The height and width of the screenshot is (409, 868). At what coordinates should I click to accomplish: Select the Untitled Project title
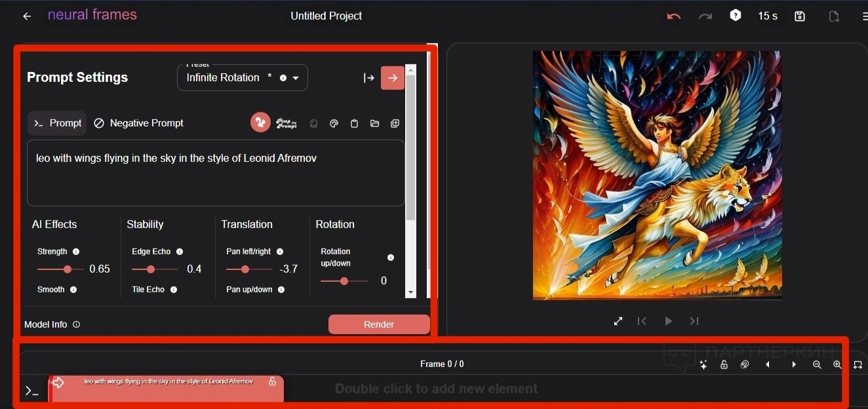[x=326, y=16]
